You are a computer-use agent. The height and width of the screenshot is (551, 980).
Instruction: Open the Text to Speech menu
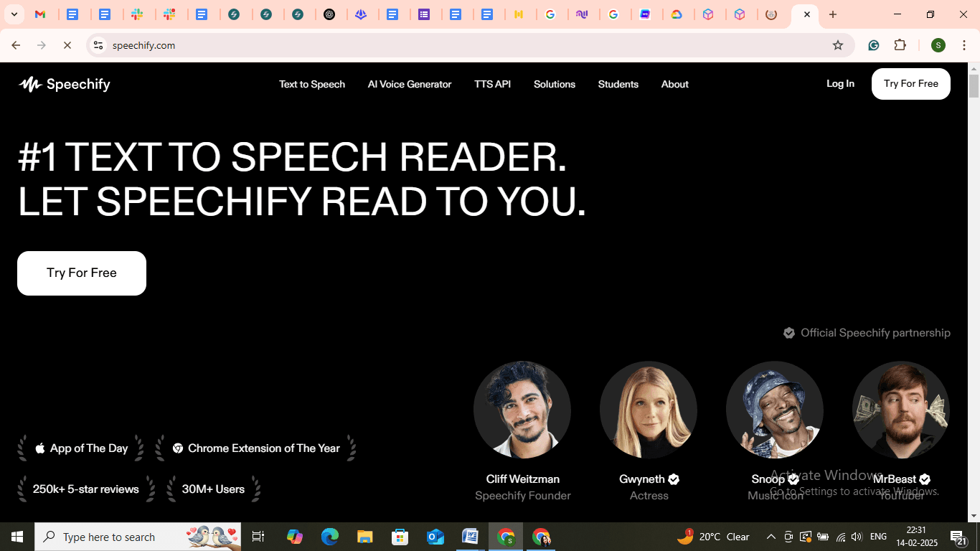[312, 84]
